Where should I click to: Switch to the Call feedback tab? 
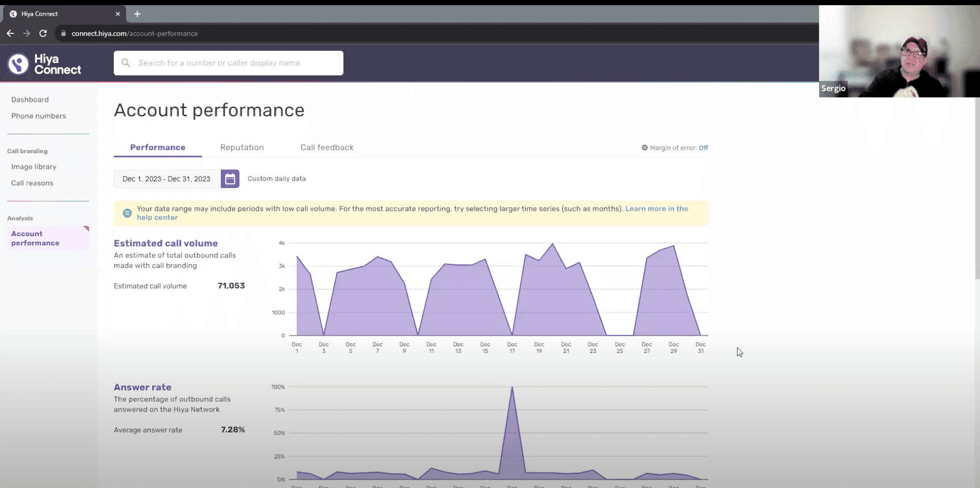click(327, 147)
